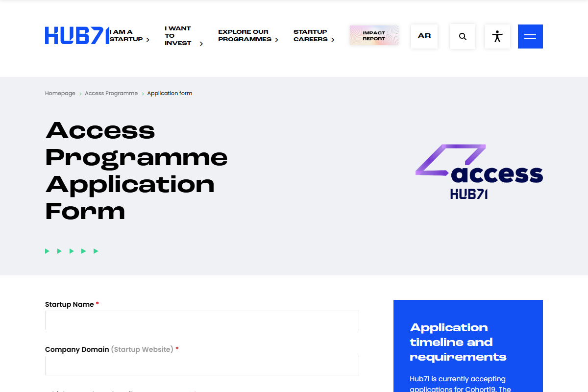Switch language with AR button
The height and width of the screenshot is (392, 588).
point(424,36)
